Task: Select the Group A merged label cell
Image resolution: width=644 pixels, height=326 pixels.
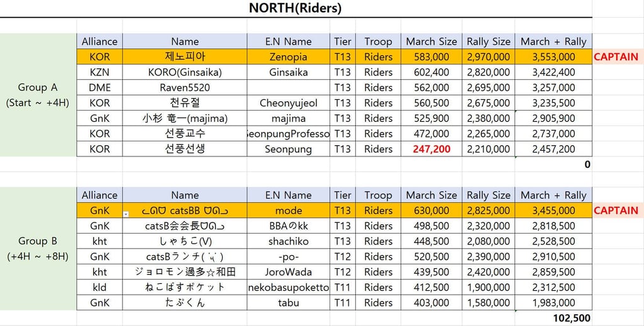Action: tap(38, 95)
